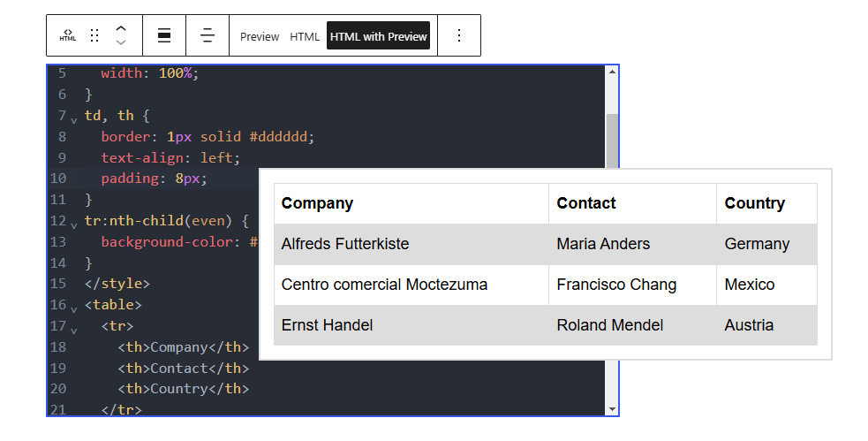Click the Ernst Handel cell in preview
The width and height of the screenshot is (868, 441).
[x=327, y=325]
